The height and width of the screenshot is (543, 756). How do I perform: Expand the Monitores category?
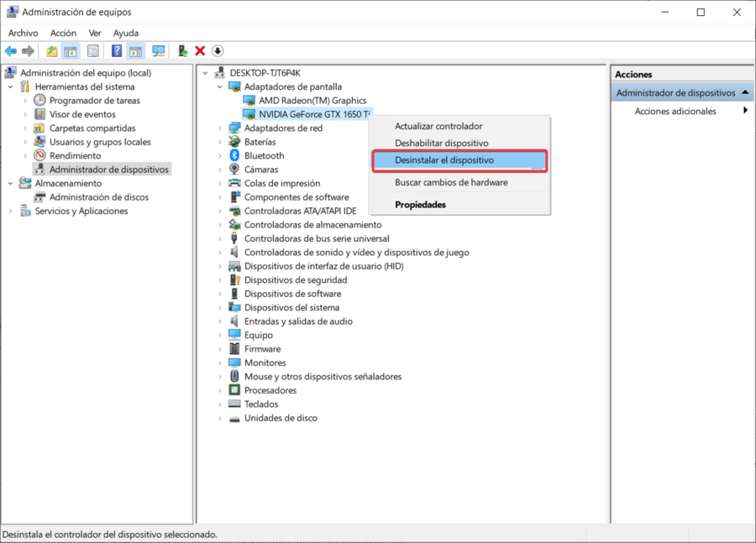[220, 363]
